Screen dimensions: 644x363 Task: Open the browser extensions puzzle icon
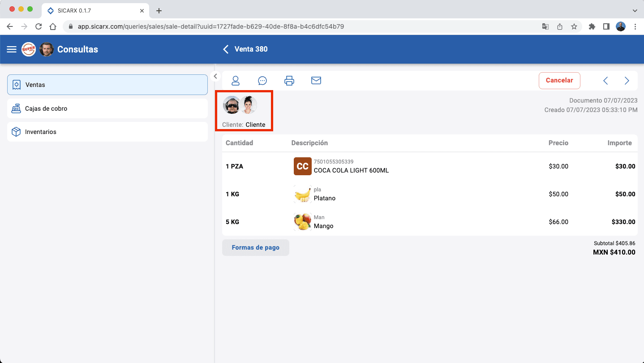[x=592, y=26]
